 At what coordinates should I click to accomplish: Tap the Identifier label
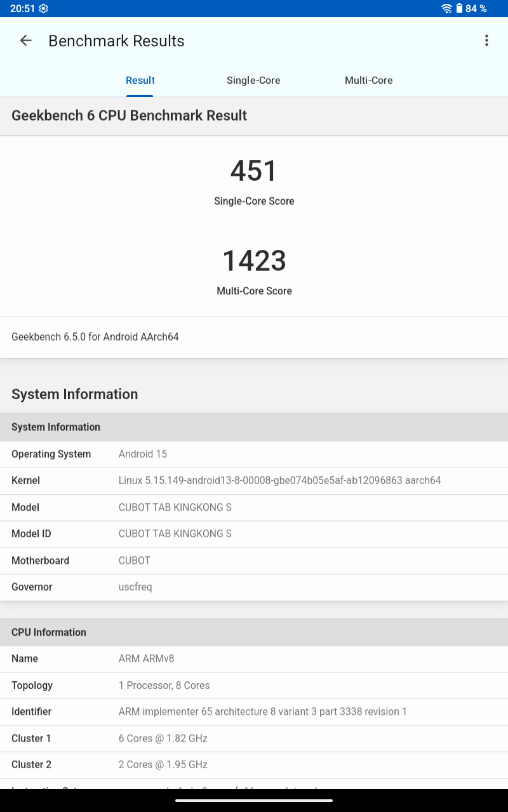click(31, 712)
